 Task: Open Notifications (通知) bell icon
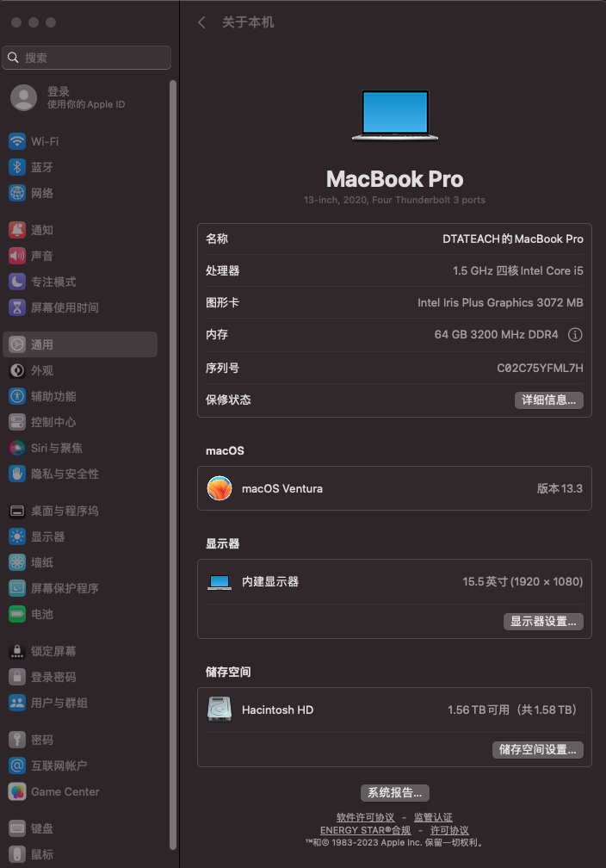[17, 230]
